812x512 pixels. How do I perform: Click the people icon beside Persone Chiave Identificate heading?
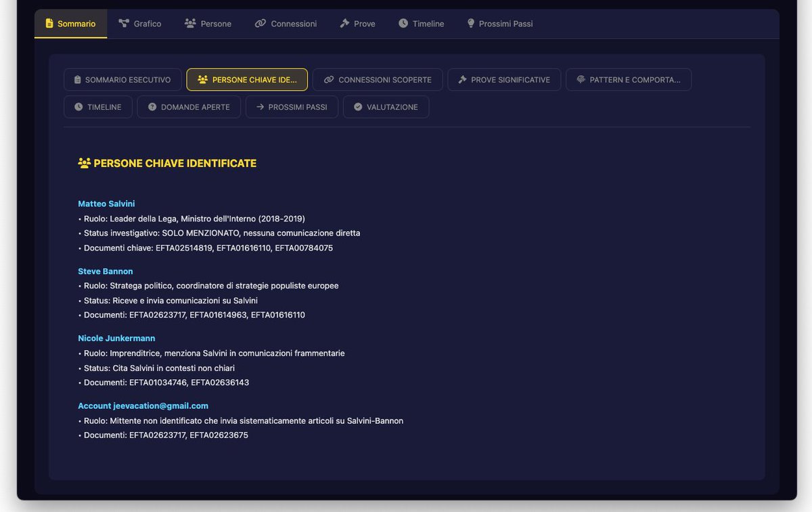pyautogui.click(x=85, y=163)
